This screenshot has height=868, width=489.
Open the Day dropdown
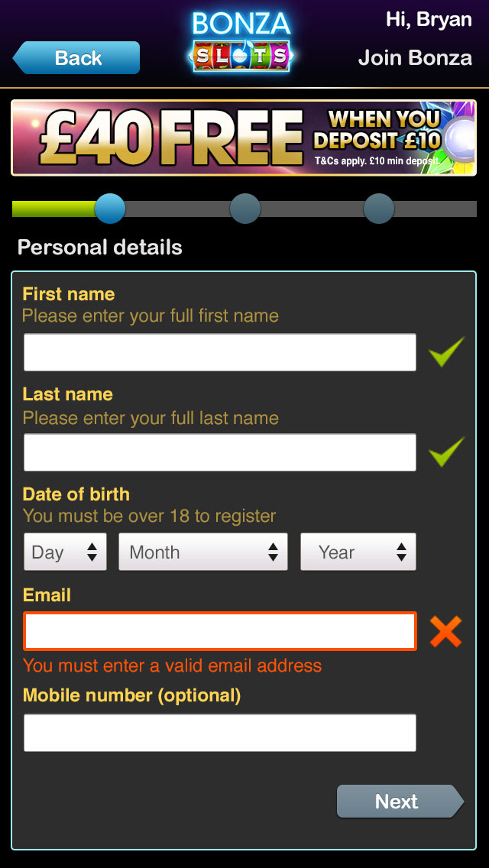(65, 552)
